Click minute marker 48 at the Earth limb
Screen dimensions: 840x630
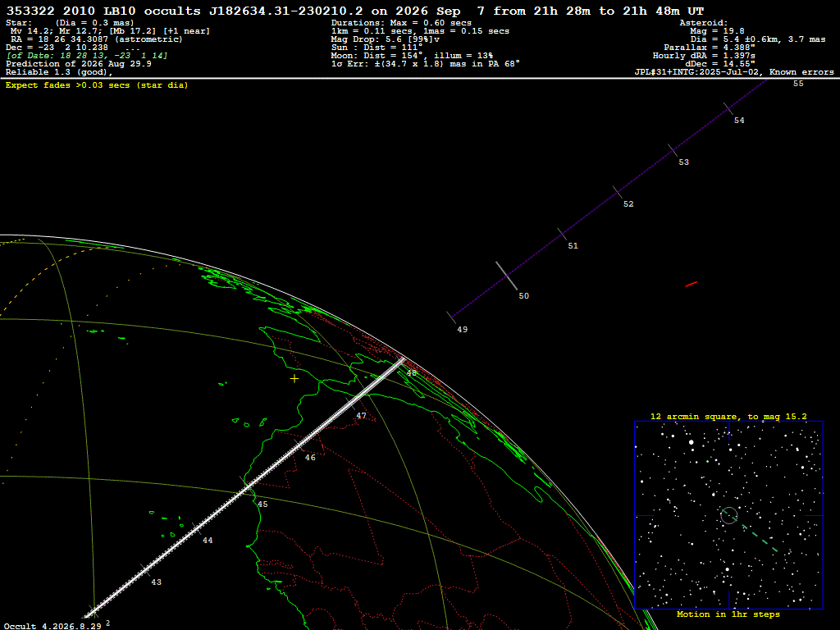pos(411,373)
